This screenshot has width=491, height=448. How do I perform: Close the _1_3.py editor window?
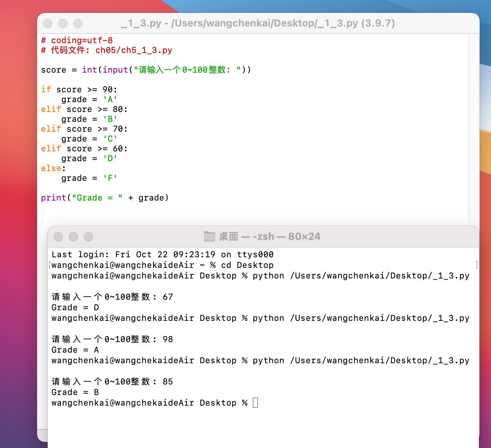pos(48,23)
